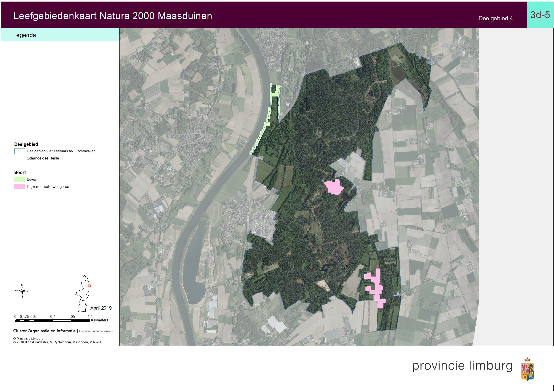Click the Bever green legend swatch
The image size is (554, 392).
19,179
